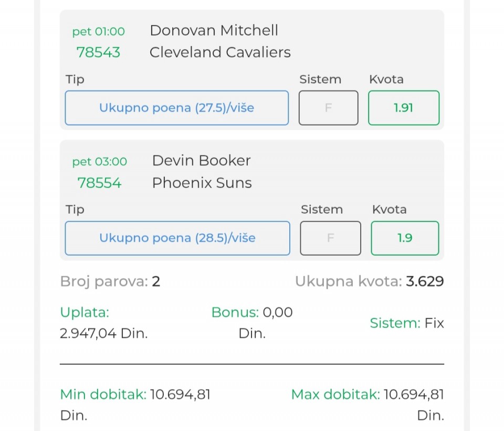Click the Ukupna kvota value 3.629
Image resolution: width=504 pixels, height=431 pixels.
point(425,282)
